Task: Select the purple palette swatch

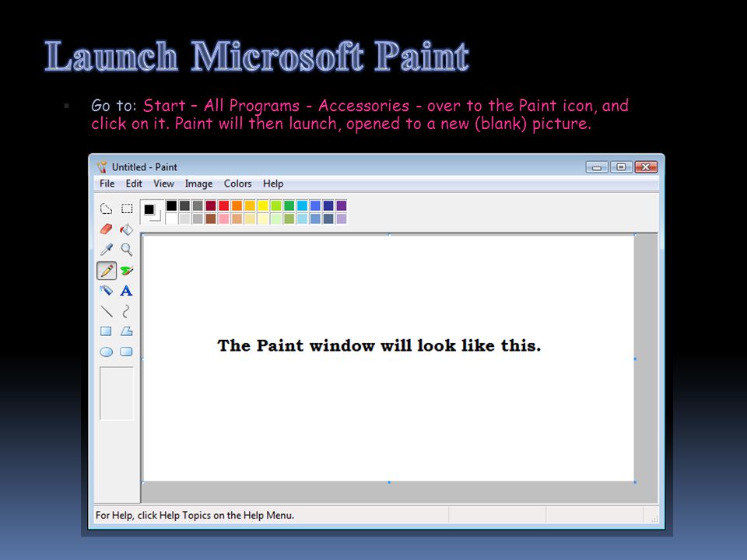Action: pyautogui.click(x=341, y=205)
